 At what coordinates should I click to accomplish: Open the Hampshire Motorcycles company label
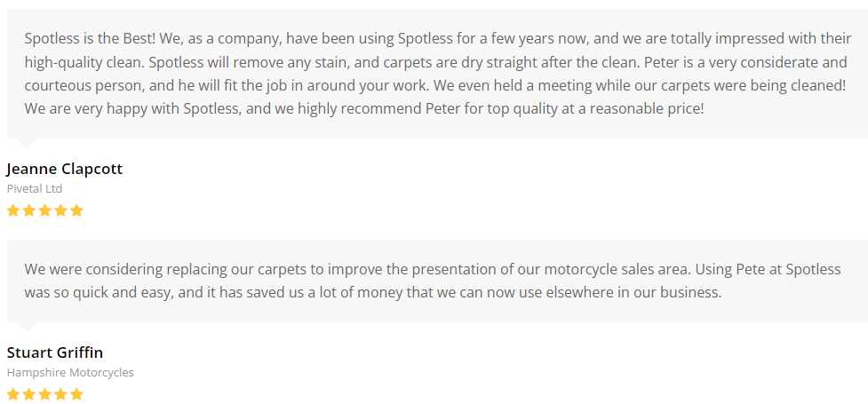[x=70, y=373]
